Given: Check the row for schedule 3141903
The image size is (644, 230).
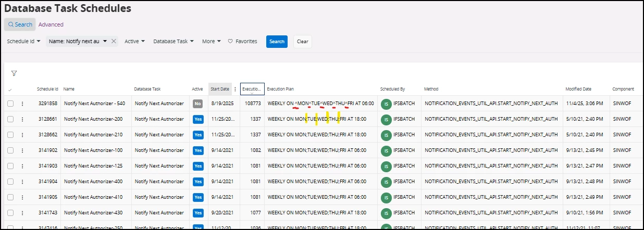Looking at the screenshot, I should [10, 166].
